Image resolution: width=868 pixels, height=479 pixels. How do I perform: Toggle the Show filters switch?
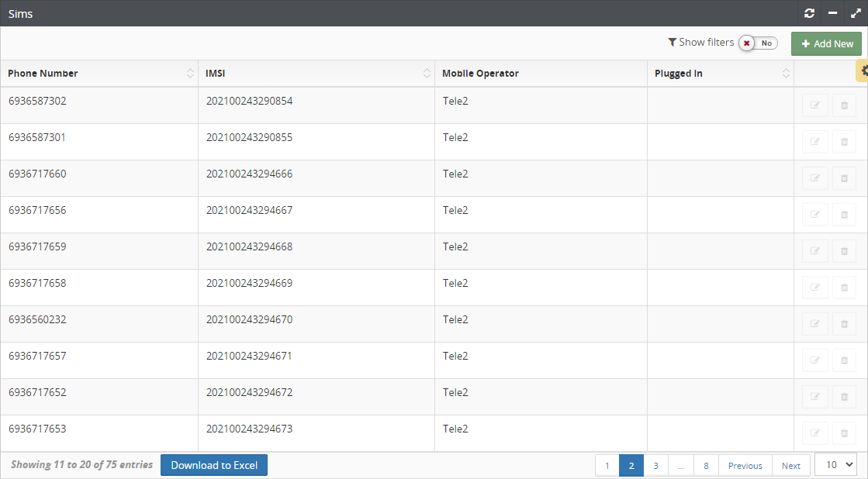758,43
